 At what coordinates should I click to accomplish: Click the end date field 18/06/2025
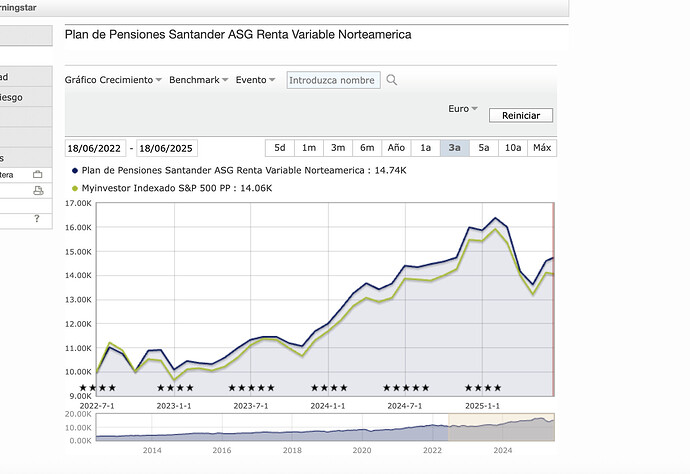pos(167,148)
